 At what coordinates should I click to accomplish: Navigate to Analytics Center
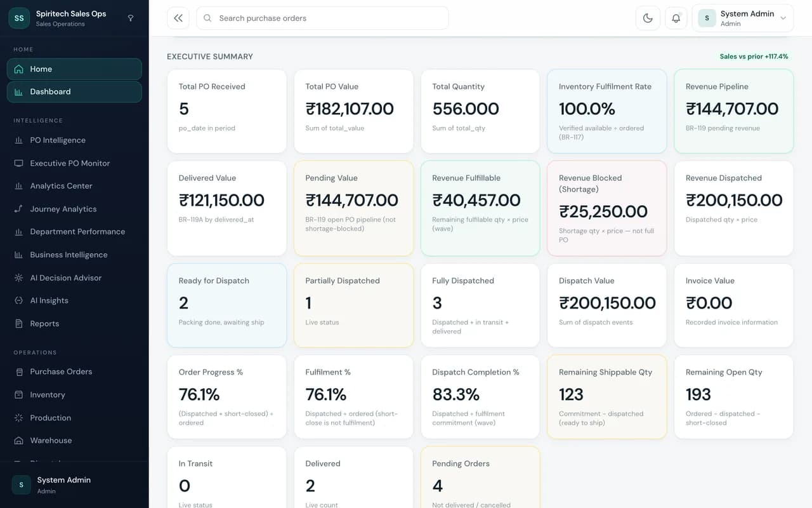click(x=74, y=186)
